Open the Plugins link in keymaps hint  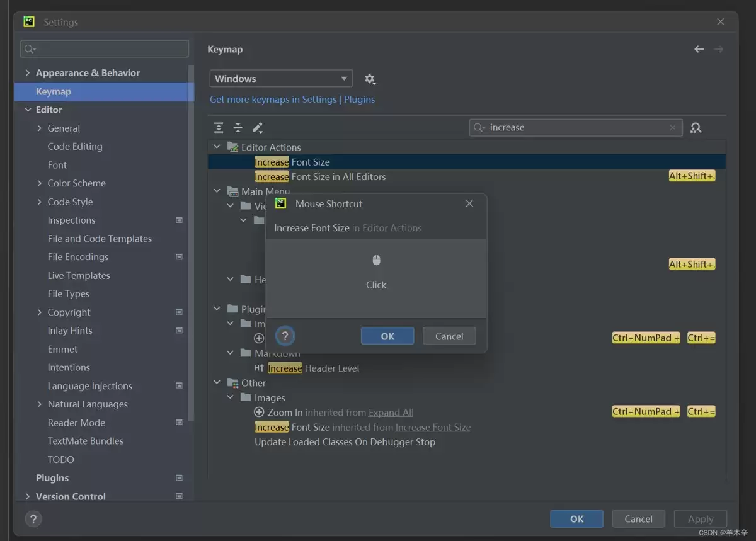pos(359,100)
